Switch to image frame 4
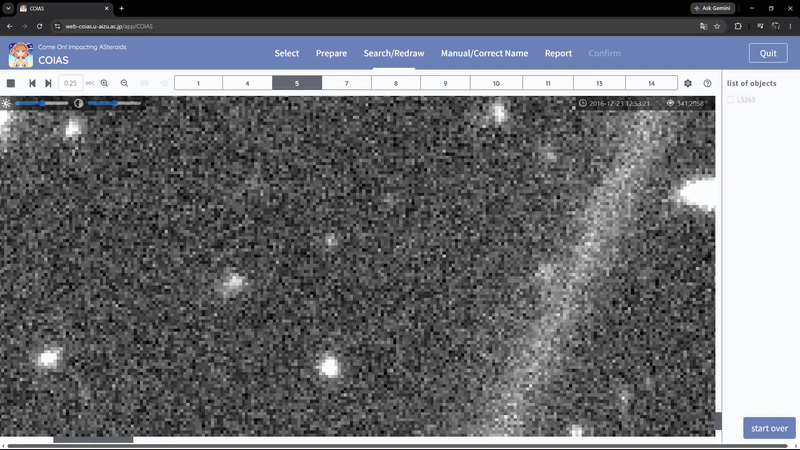The height and width of the screenshot is (450, 800). [x=247, y=83]
